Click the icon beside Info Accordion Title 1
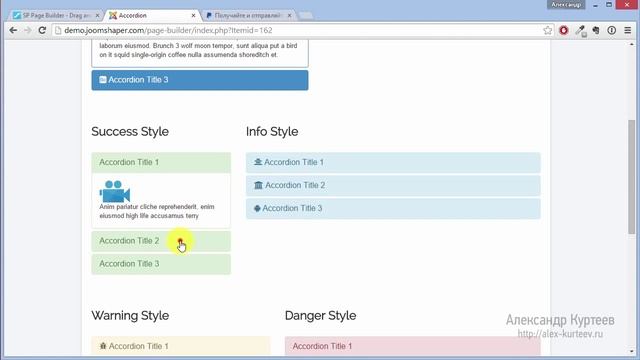 (x=258, y=162)
